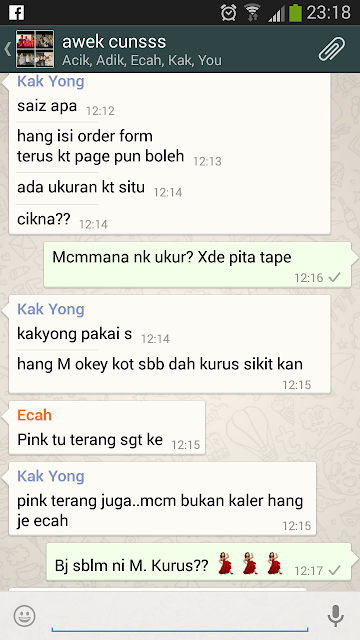This screenshot has width=360, height=640.
Task: Tap the participants list Acik, Adik, Ecah
Action: [142, 60]
